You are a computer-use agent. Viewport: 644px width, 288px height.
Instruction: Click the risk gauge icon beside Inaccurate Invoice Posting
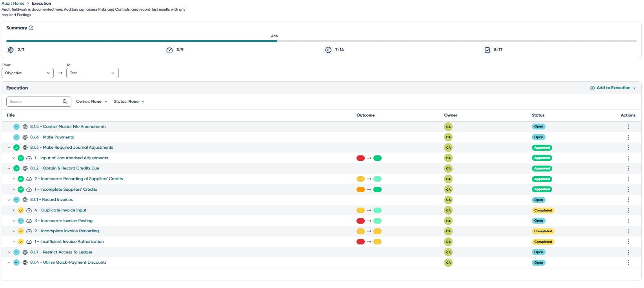tap(29, 221)
